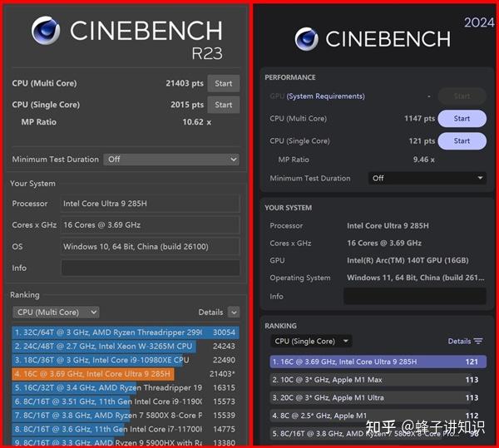Select 11th Gen Intel Core i9-1190 row

(x=126, y=401)
